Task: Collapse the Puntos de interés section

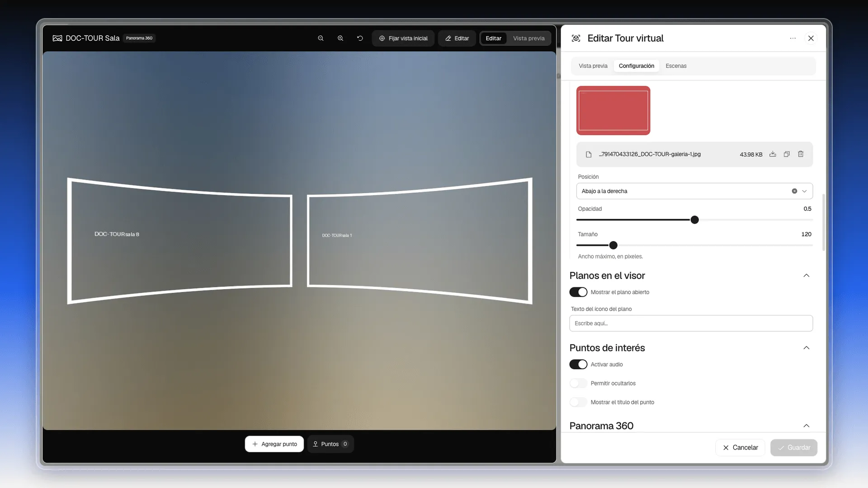Action: point(806,348)
